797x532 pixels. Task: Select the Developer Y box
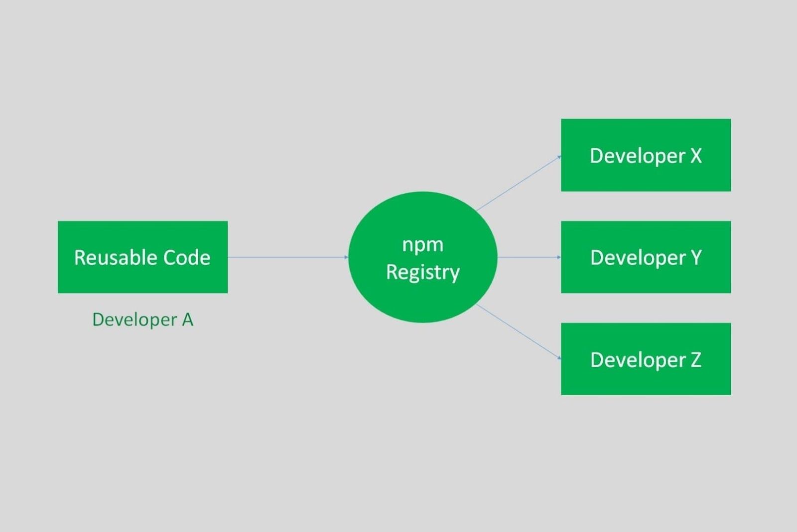pyautogui.click(x=646, y=257)
